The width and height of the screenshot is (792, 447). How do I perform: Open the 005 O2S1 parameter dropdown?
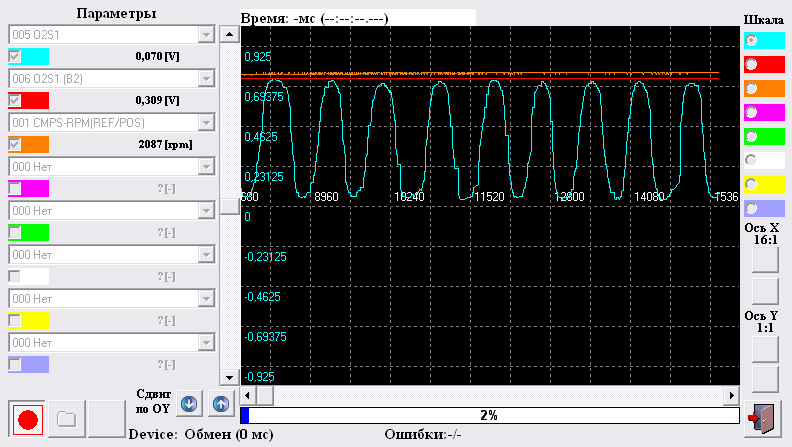coord(207,34)
